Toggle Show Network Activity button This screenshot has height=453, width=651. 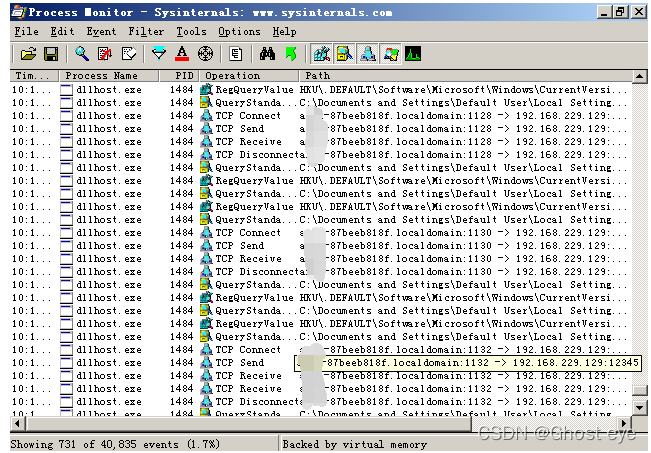367,53
